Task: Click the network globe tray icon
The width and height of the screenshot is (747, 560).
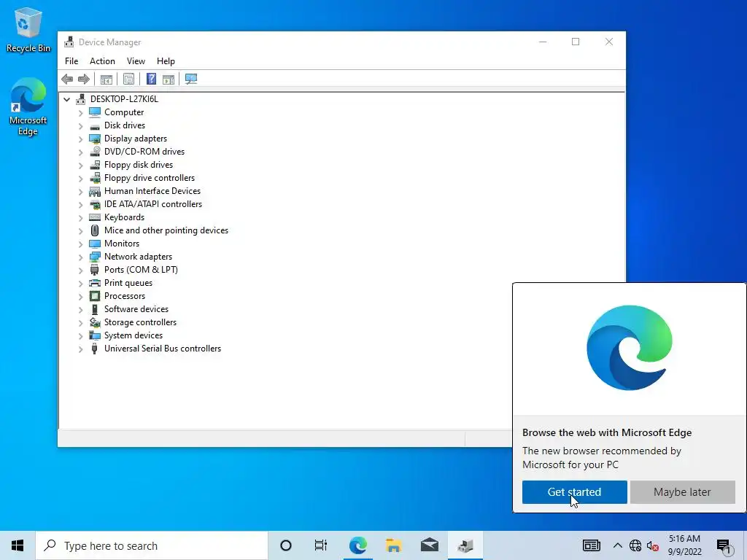Action: tap(635, 545)
